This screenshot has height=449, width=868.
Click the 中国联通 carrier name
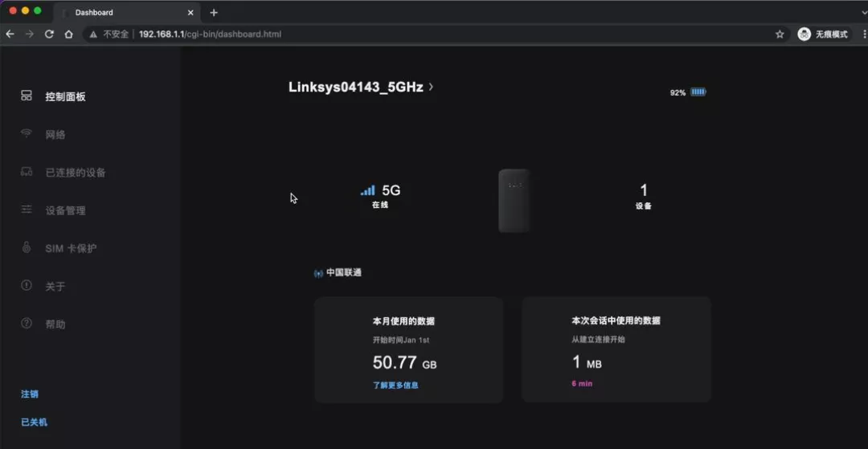344,272
